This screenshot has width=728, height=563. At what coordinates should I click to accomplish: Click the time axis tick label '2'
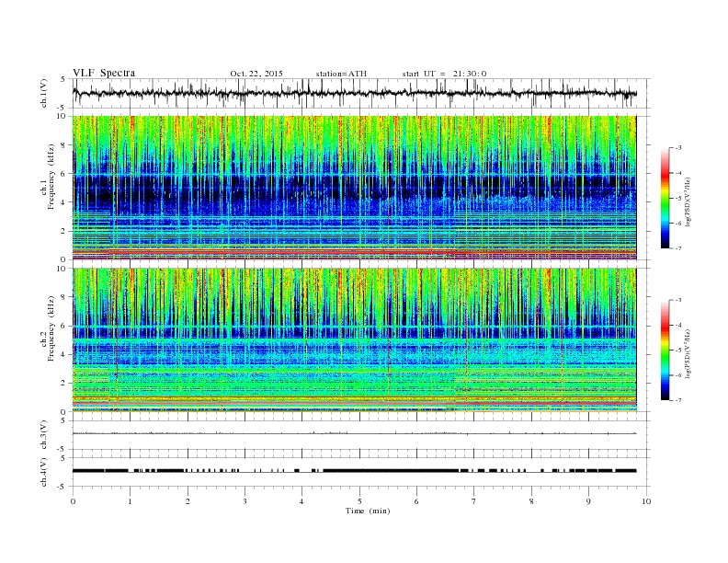point(188,501)
